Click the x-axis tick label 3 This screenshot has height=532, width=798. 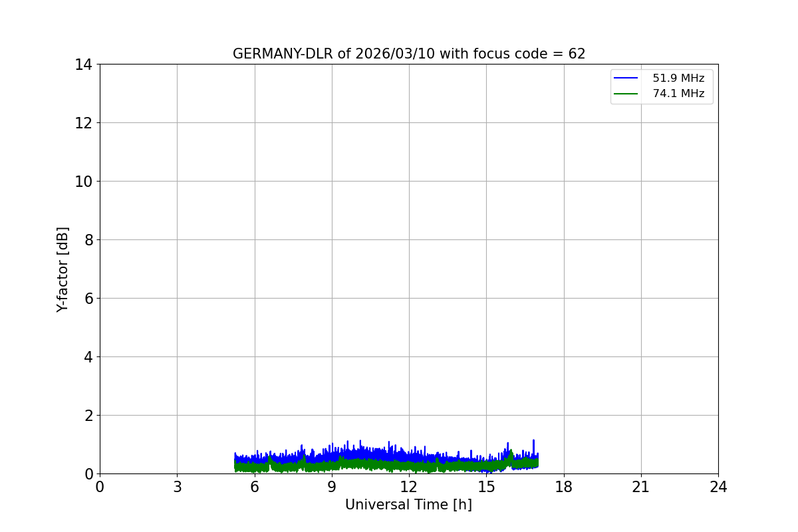pos(177,487)
